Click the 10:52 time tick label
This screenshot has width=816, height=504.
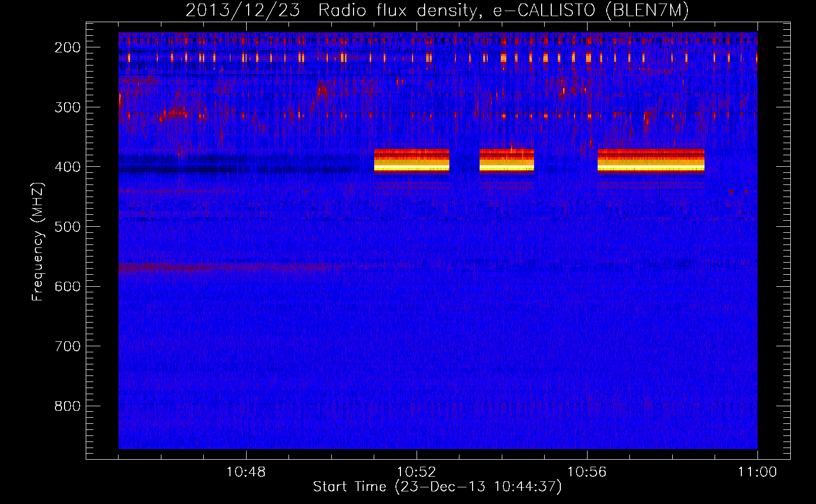pos(417,472)
